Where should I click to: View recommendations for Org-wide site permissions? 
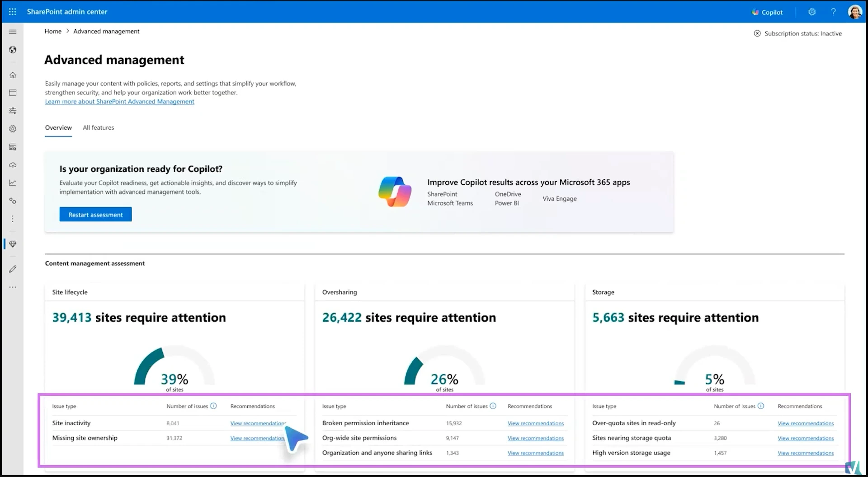[535, 438]
